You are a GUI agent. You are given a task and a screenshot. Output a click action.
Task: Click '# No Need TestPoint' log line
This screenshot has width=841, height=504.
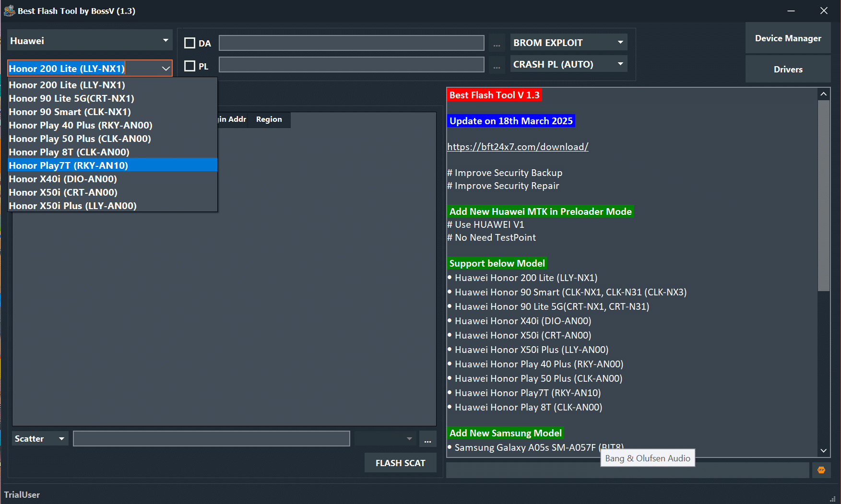(x=491, y=237)
